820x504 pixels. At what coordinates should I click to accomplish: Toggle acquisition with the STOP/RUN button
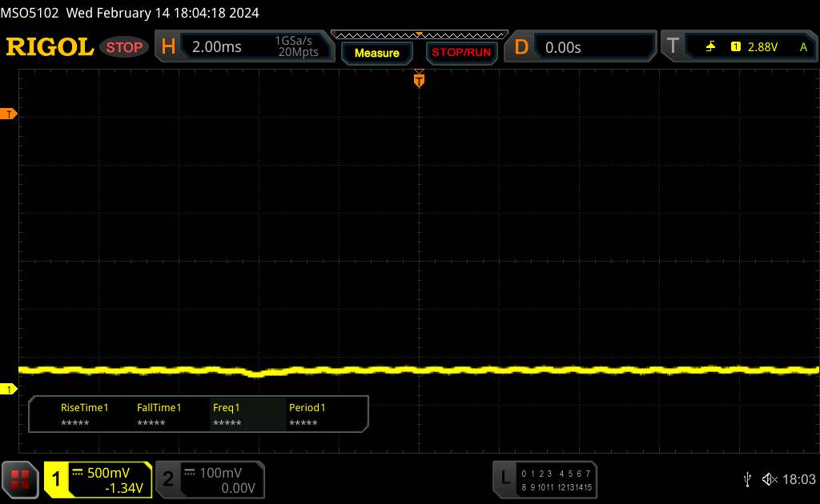tap(460, 53)
